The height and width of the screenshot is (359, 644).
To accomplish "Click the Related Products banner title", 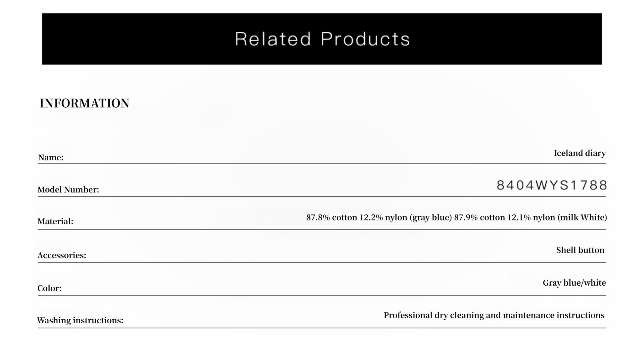I will pyautogui.click(x=322, y=39).
